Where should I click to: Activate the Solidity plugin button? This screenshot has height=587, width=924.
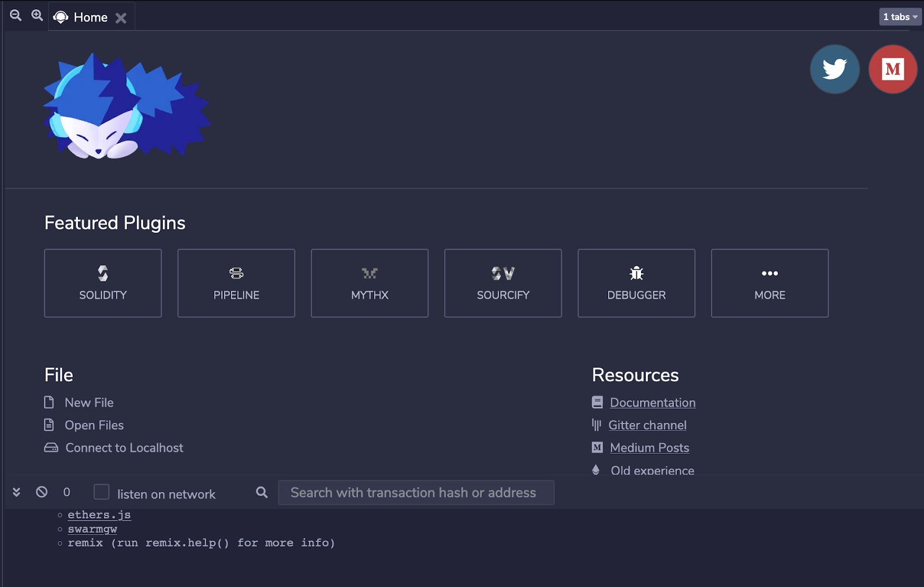(x=103, y=283)
